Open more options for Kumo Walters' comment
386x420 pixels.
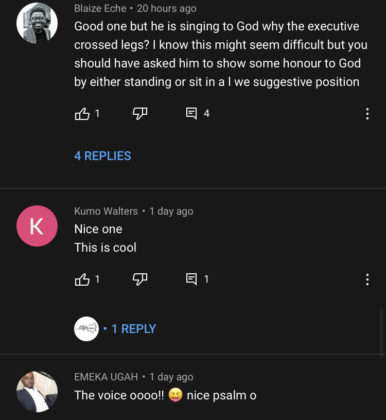(367, 279)
